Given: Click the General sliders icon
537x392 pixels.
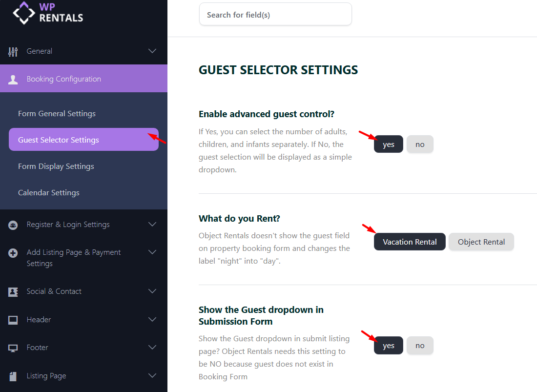Looking at the screenshot, I should pyautogui.click(x=13, y=51).
